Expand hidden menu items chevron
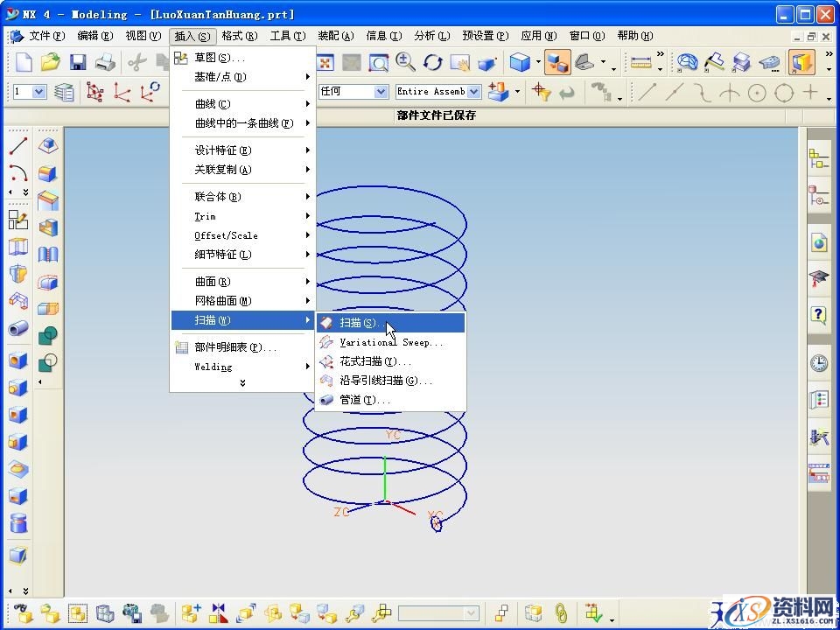840x630 pixels. 242,382
